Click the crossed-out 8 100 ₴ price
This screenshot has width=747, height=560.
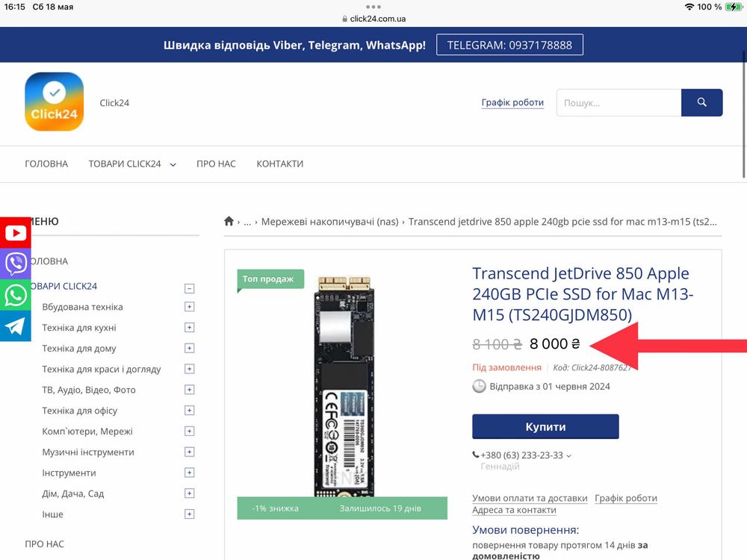coord(497,343)
